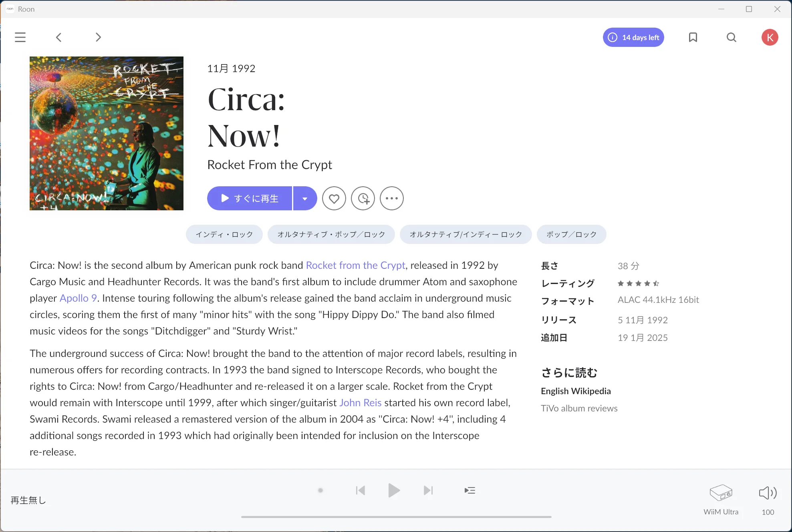
Task: Navigate forward with right chevron
Action: 98,37
